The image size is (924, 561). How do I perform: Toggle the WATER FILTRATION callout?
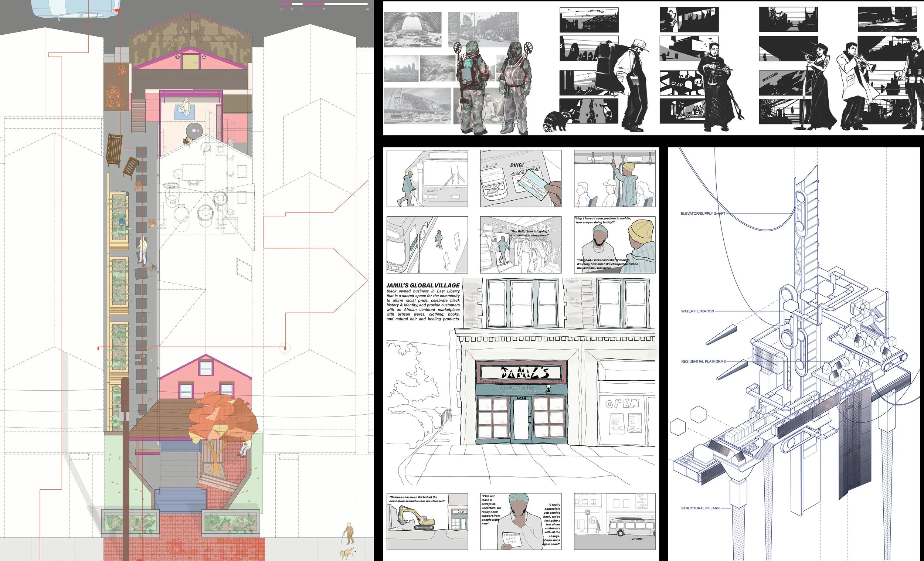(x=697, y=311)
